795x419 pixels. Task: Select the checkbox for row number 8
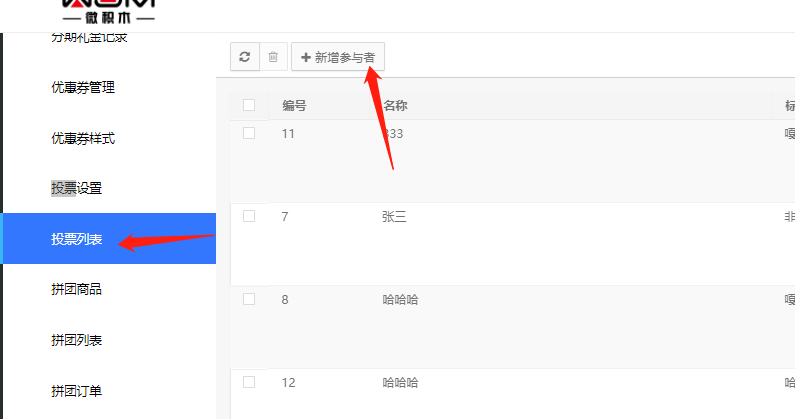[249, 299]
